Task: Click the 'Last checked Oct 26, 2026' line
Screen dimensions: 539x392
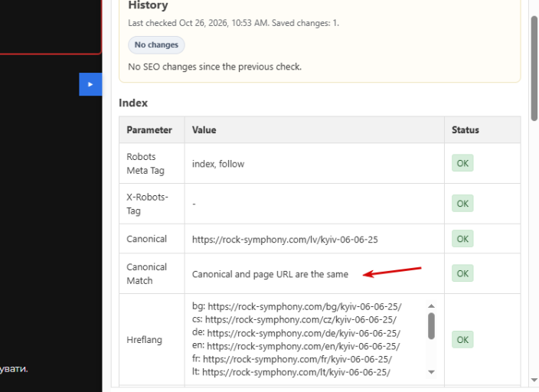Action: [x=234, y=23]
